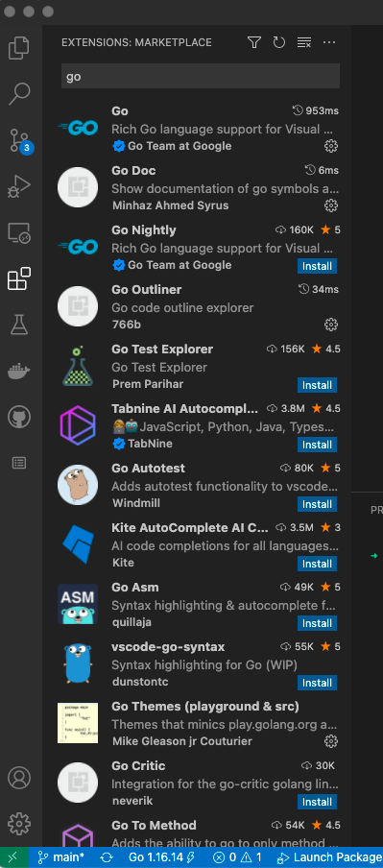Viewport: 383px width, 868px height.
Task: Select Go version 'Go 1.16.14' in status bar
Action: click(161, 857)
